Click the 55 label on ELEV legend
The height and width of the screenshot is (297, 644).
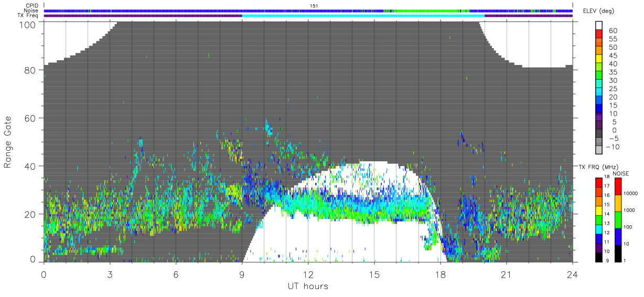coord(613,39)
